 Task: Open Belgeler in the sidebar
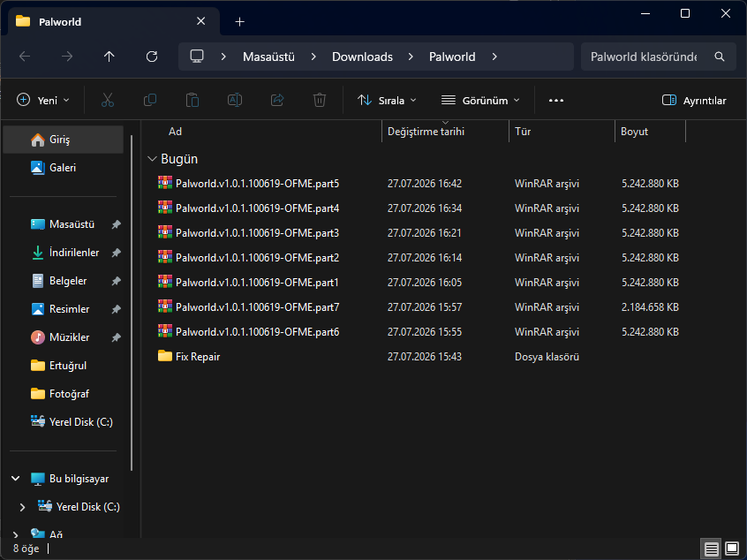pos(63,281)
